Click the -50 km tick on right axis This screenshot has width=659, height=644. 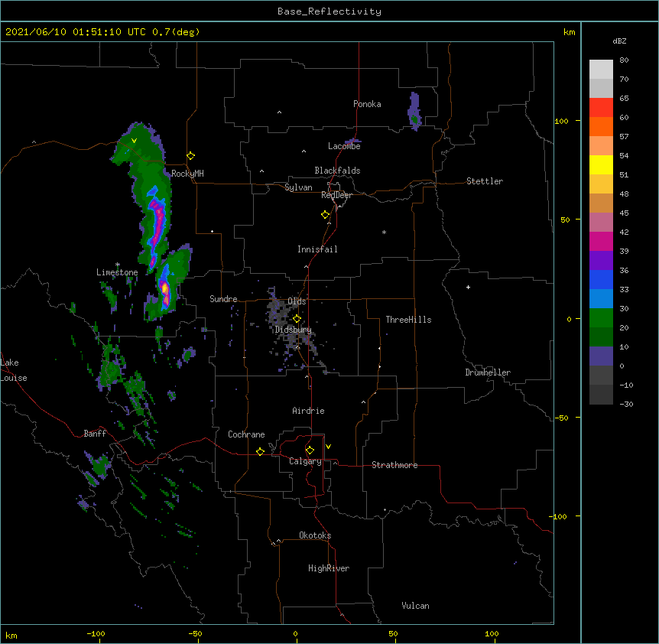coord(561,418)
